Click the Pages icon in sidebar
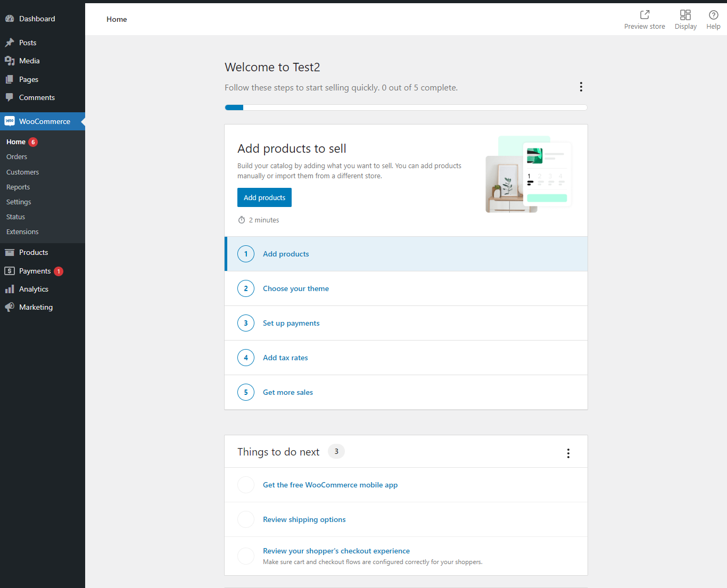Image resolution: width=727 pixels, height=588 pixels. pos(10,79)
